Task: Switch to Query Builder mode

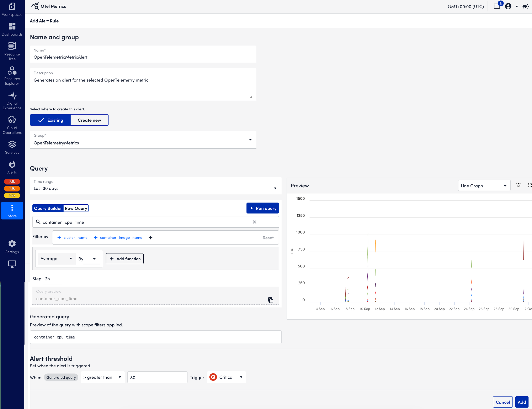Action: 48,208
